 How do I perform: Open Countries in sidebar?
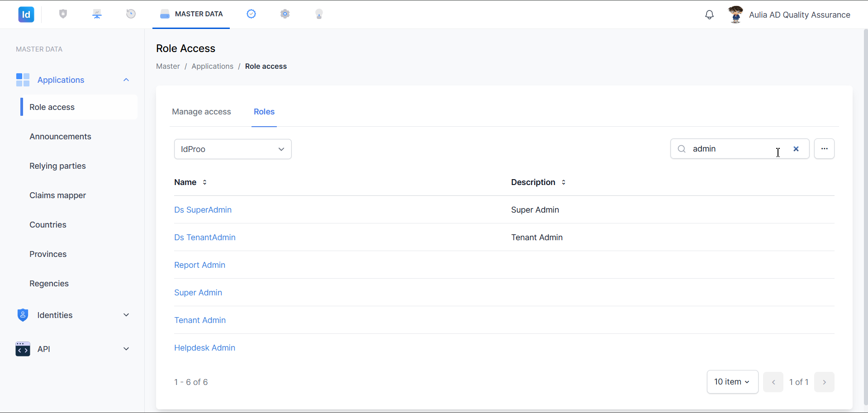point(48,225)
